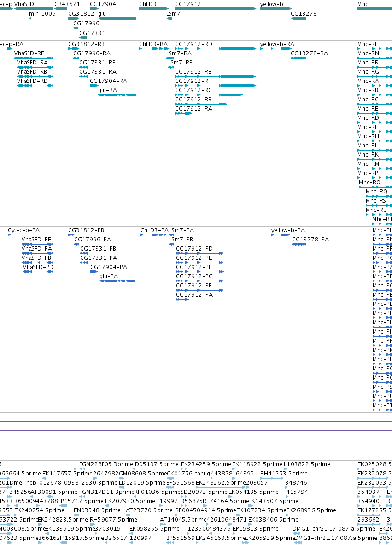Open EST RH59077.5prime
Viewport: 392px width, 545px height.
(x=113, y=520)
